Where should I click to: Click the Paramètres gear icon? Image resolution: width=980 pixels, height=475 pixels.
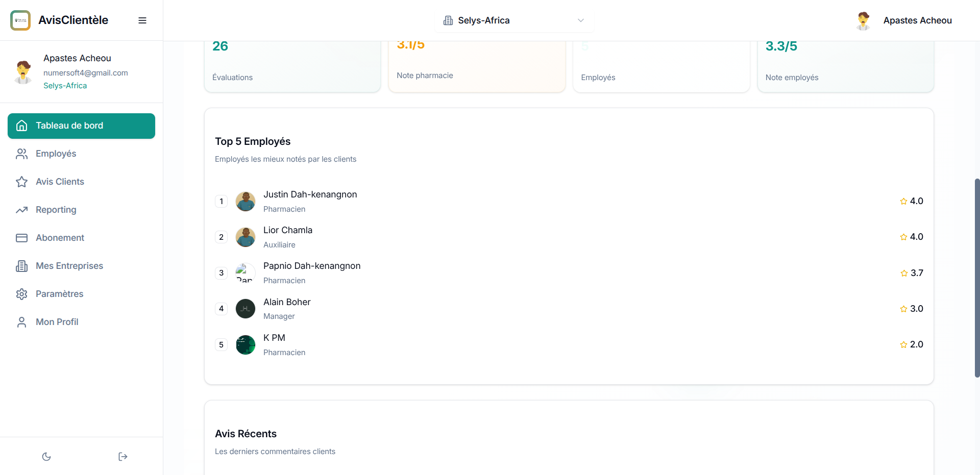[21, 294]
